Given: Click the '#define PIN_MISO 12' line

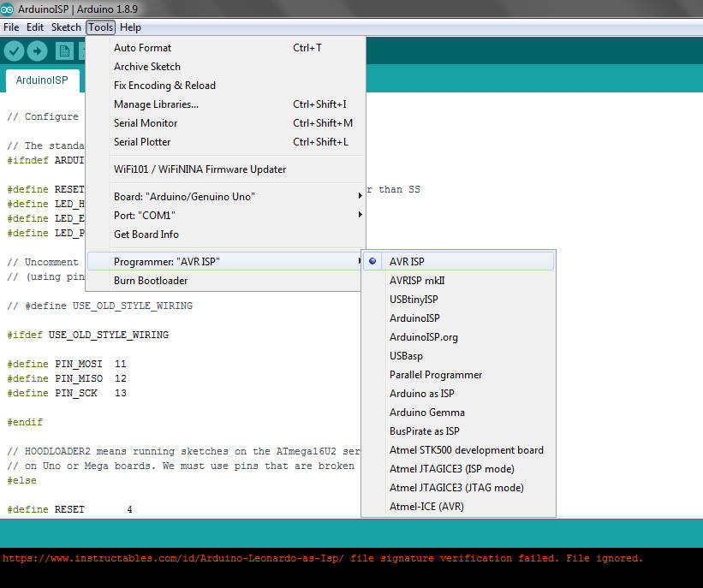Looking at the screenshot, I should pos(67,378).
